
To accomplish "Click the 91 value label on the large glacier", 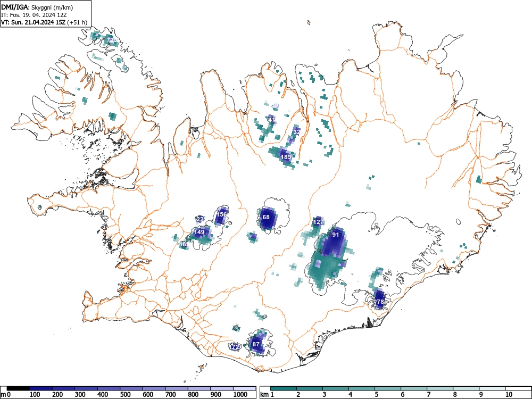I will pos(336,235).
